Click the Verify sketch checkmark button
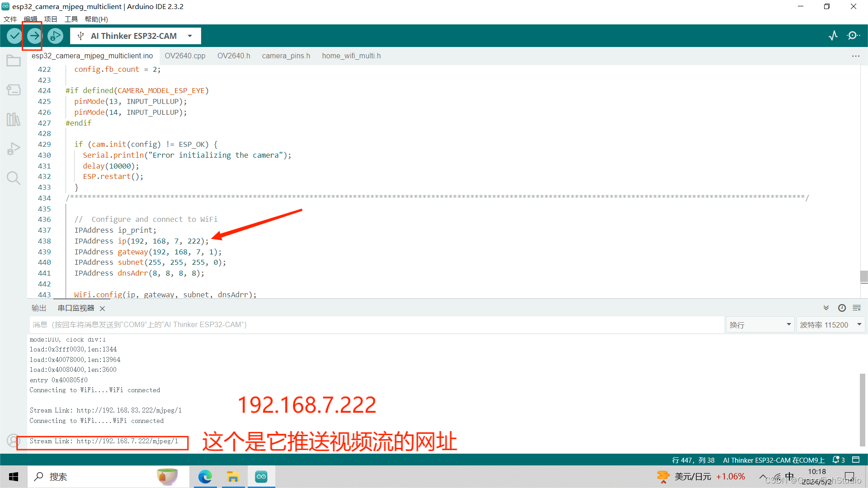Viewport: 868px width, 488px height. pyautogui.click(x=14, y=36)
